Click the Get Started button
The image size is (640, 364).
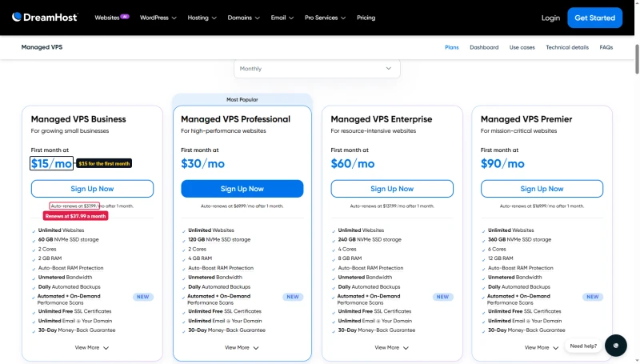coord(594,18)
